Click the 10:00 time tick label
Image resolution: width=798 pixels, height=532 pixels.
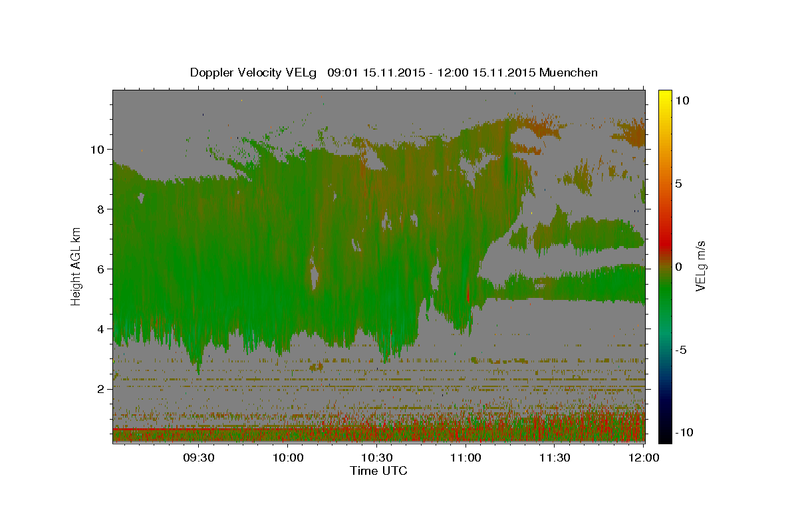288,458
